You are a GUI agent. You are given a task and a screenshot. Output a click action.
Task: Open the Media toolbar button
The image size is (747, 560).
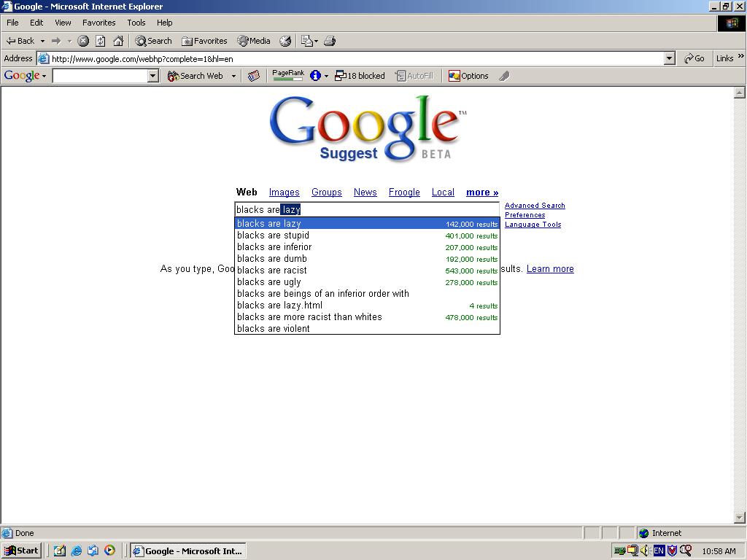point(254,41)
